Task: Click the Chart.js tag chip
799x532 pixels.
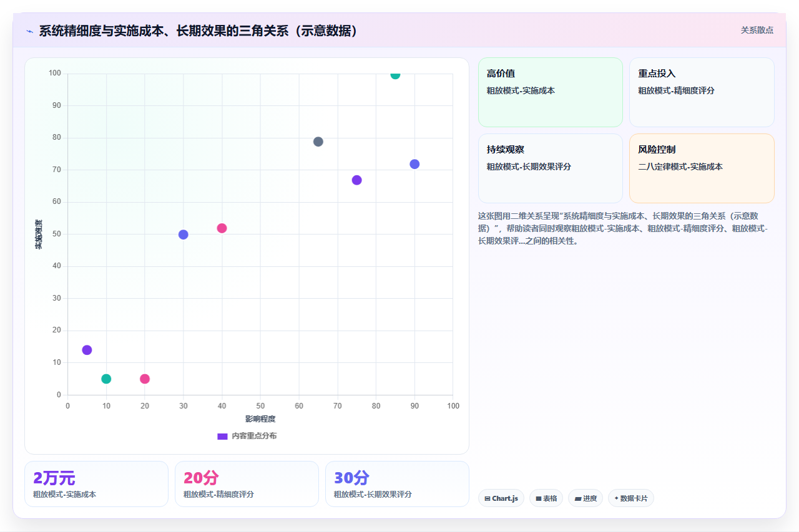Action: [x=501, y=498]
